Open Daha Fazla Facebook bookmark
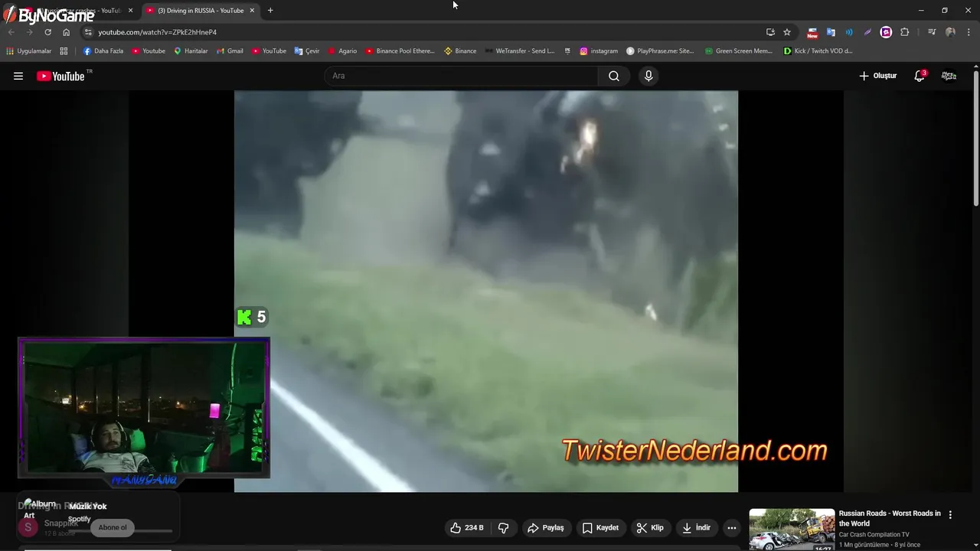The image size is (980, 551). (103, 51)
